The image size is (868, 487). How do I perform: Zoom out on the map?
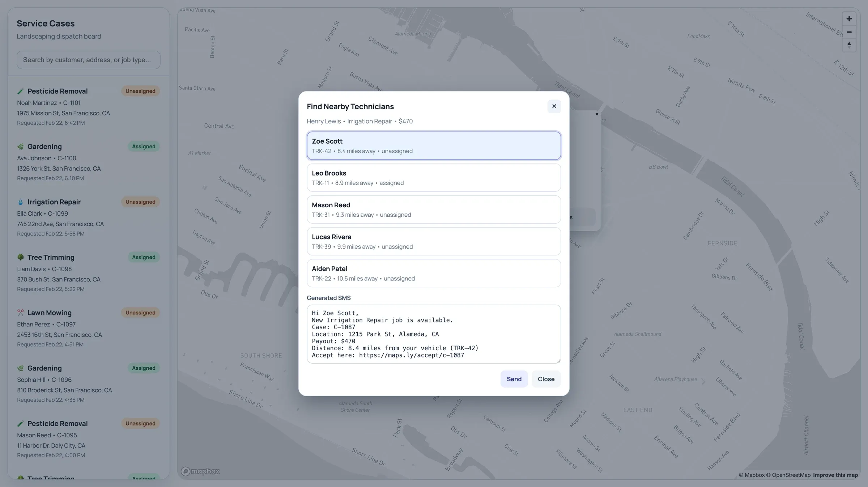point(849,32)
